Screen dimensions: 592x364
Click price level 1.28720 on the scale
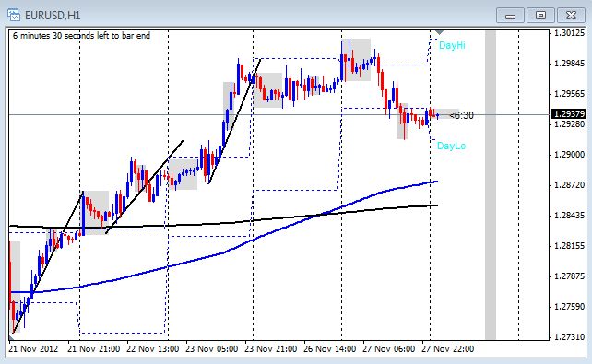569,185
